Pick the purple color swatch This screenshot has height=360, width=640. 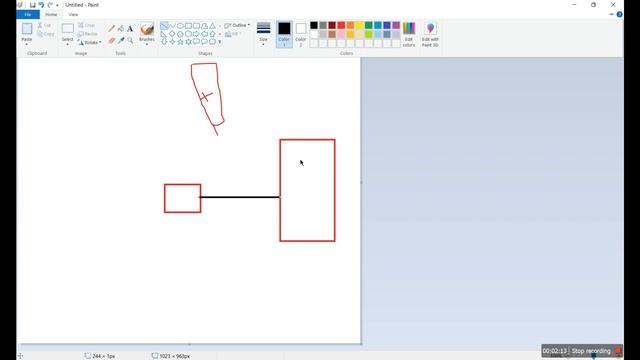pos(396,25)
